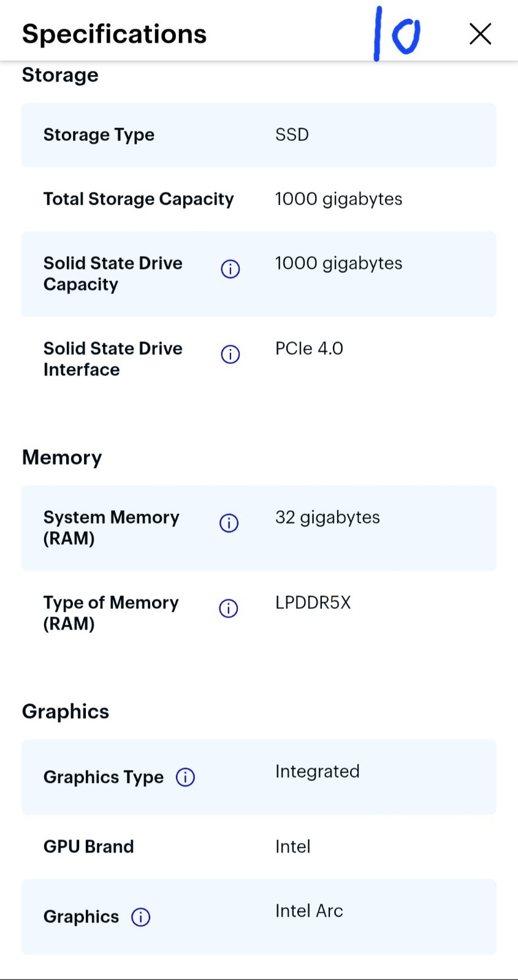Tap info icon beside Graphics row
The image size is (518, 980).
141,917
